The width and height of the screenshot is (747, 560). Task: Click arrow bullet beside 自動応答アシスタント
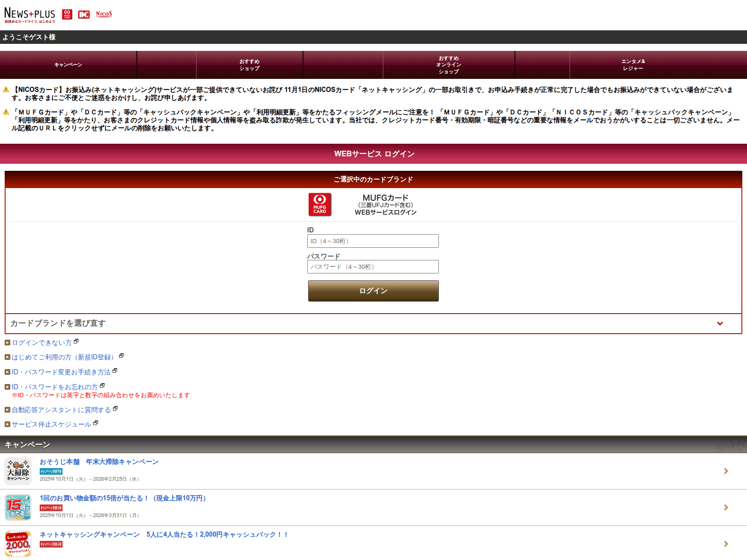click(7, 410)
